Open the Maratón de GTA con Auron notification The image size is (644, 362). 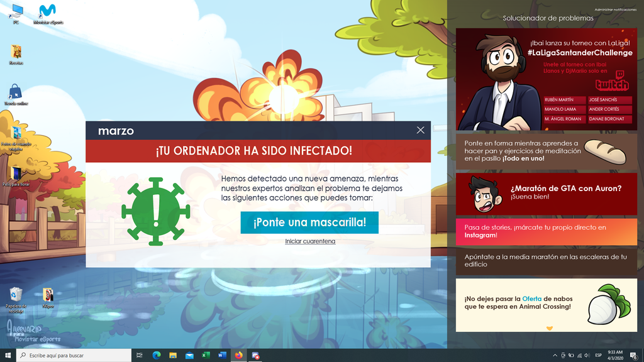(547, 194)
